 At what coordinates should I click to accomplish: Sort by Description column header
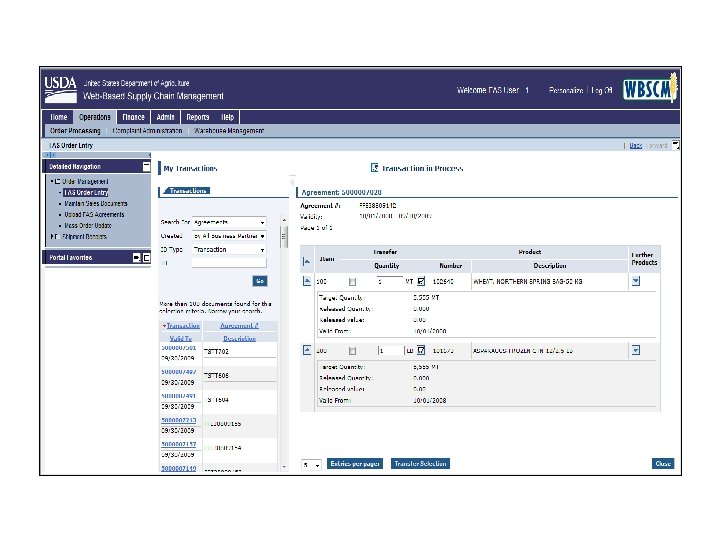pyautogui.click(x=239, y=338)
